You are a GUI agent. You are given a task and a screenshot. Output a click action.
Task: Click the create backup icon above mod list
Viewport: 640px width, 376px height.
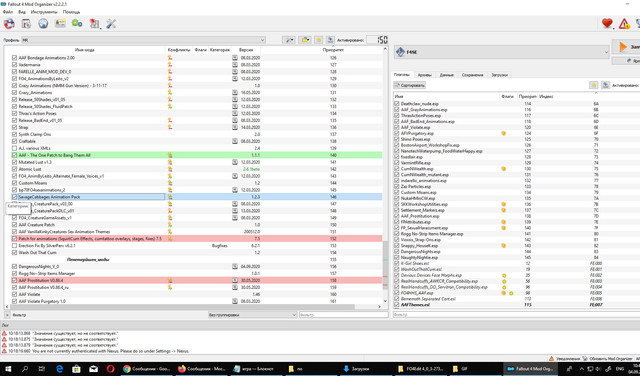pyautogui.click(x=330, y=40)
